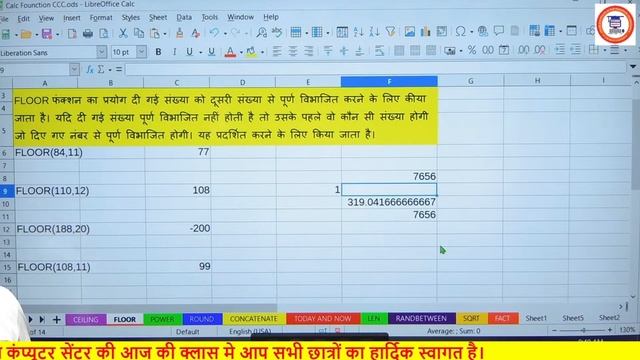Open the Undo history dropdown arrow

point(225,33)
